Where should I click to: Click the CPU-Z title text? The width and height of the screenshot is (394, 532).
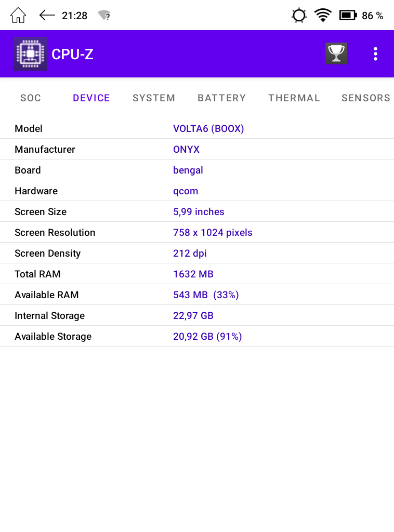[72, 54]
